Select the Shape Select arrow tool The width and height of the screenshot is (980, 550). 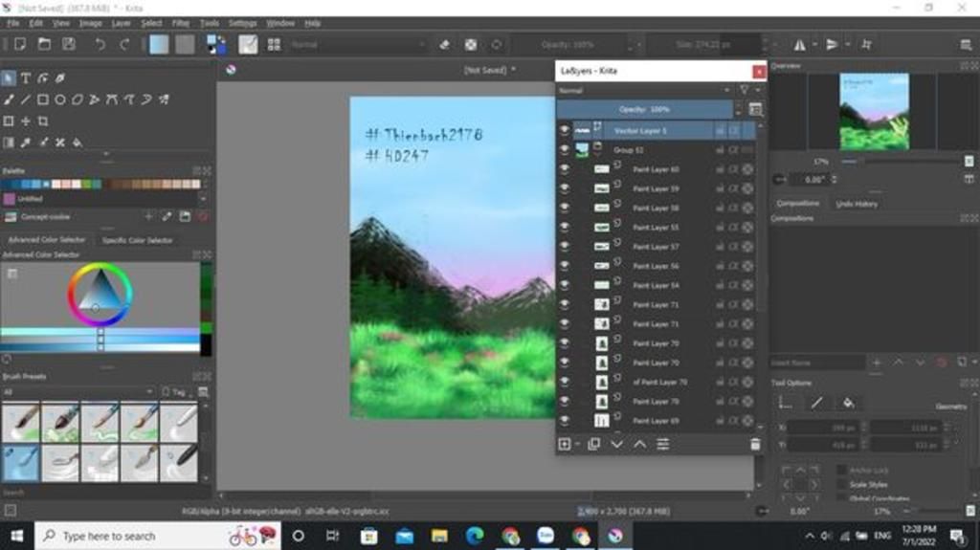coord(8,78)
